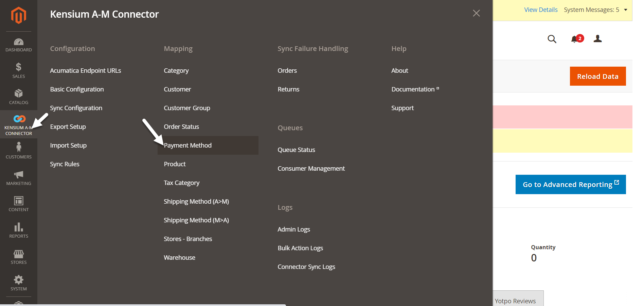The height and width of the screenshot is (306, 644).
Task: Click Go to Advanced Reporting button
Action: [570, 185]
